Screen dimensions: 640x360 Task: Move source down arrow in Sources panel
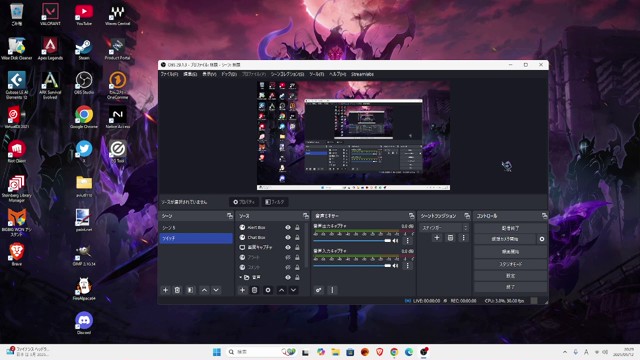[293, 290]
